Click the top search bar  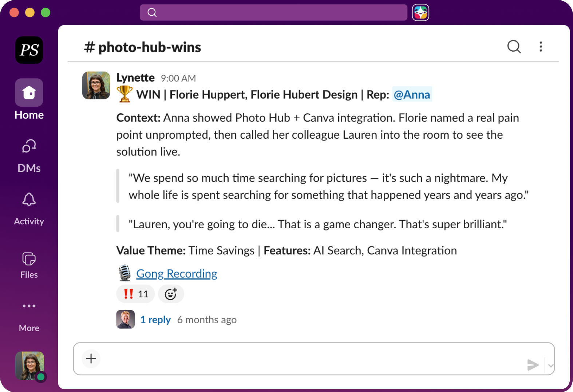click(273, 12)
